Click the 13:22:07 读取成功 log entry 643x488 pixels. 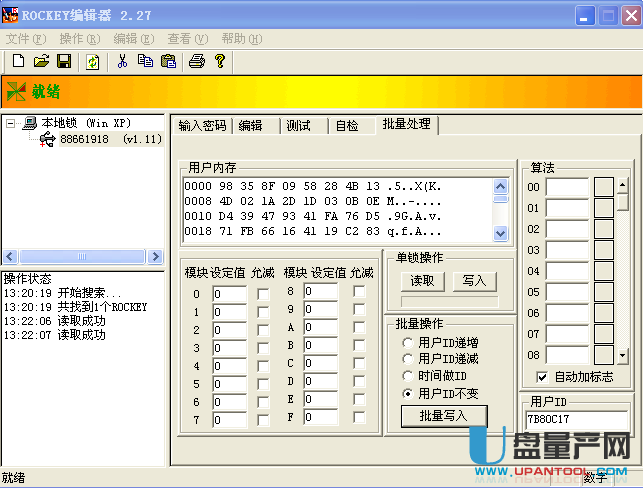(55, 335)
